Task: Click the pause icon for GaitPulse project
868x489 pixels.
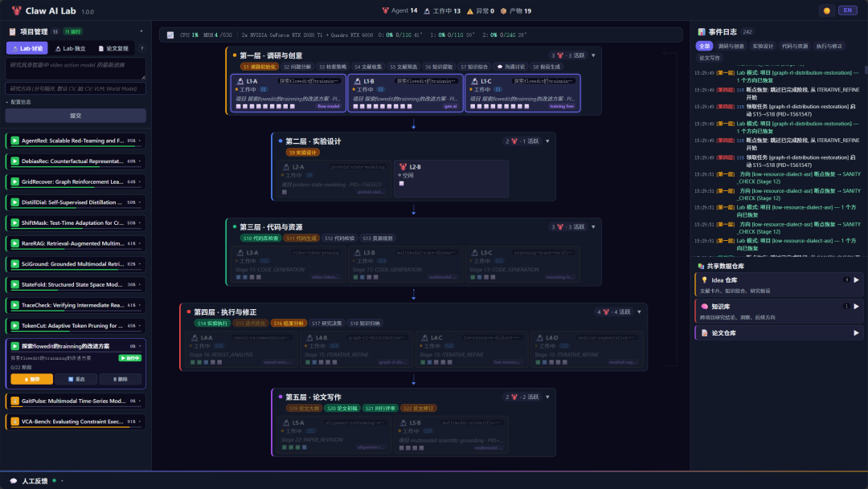Action: 14,401
